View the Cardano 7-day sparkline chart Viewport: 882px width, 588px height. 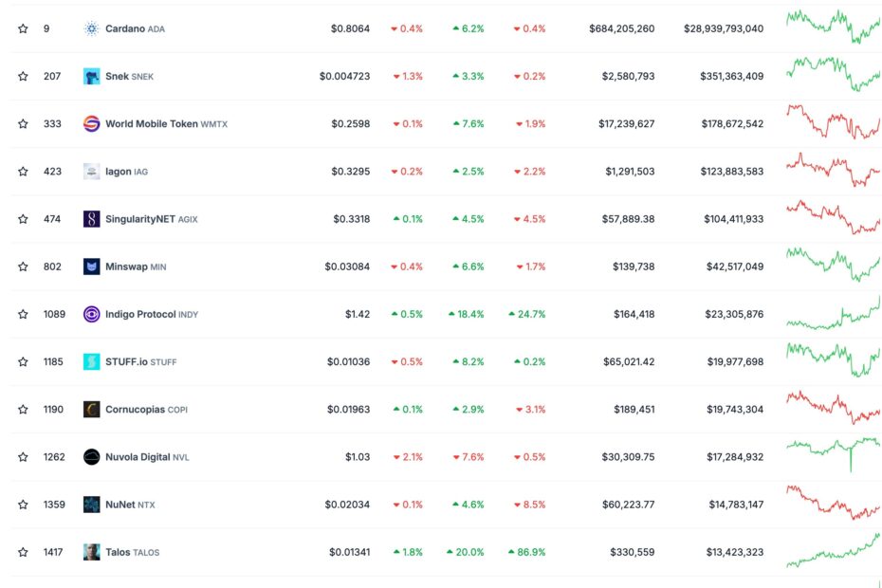tap(834, 27)
